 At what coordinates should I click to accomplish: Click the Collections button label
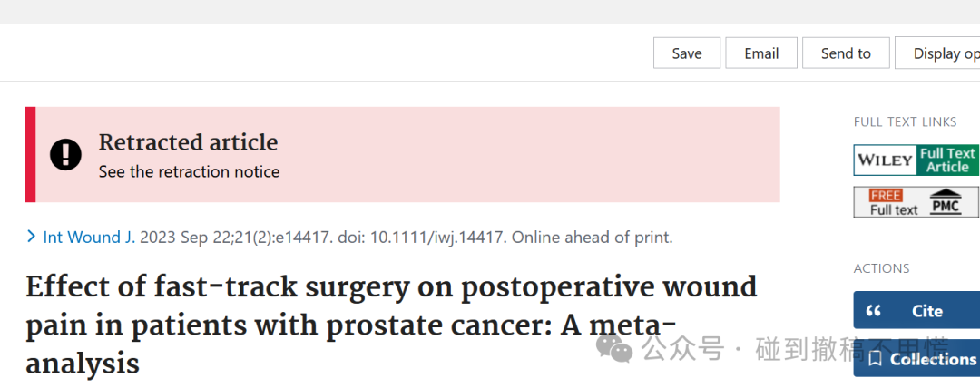(x=933, y=359)
